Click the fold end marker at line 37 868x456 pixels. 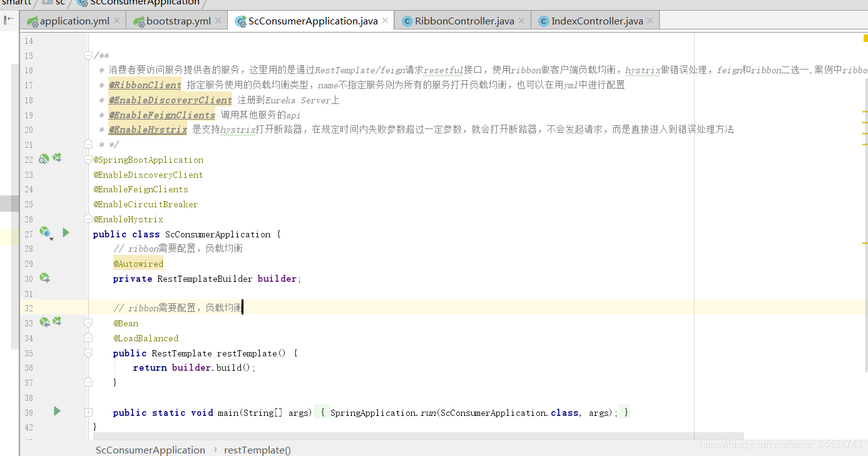(88, 382)
